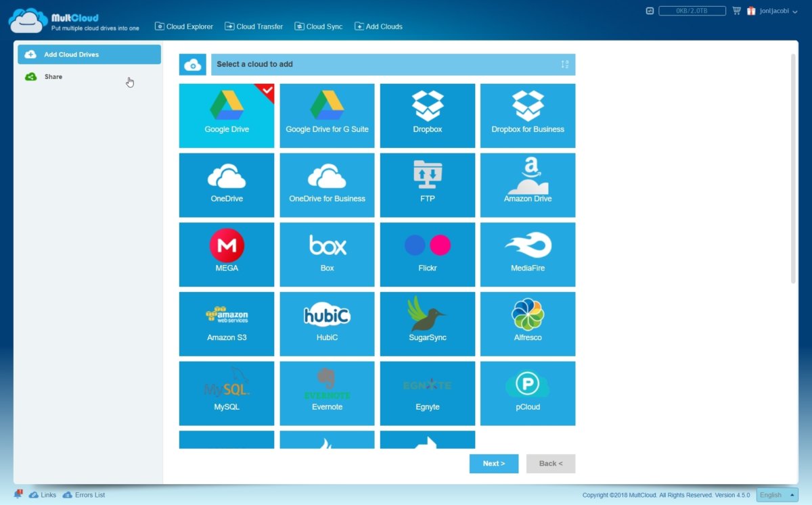Select OneDrive for Business
The image size is (812, 505).
click(x=327, y=185)
